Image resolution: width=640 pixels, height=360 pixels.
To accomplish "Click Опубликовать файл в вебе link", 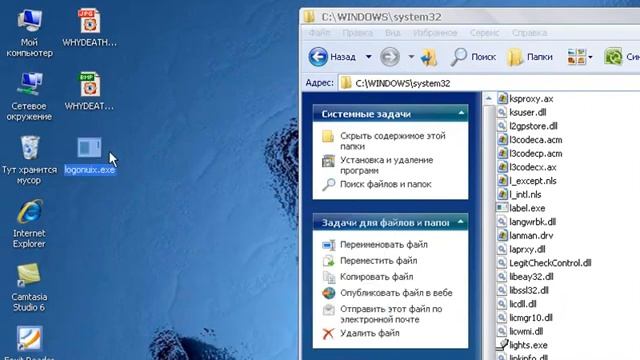I will click(396, 293).
